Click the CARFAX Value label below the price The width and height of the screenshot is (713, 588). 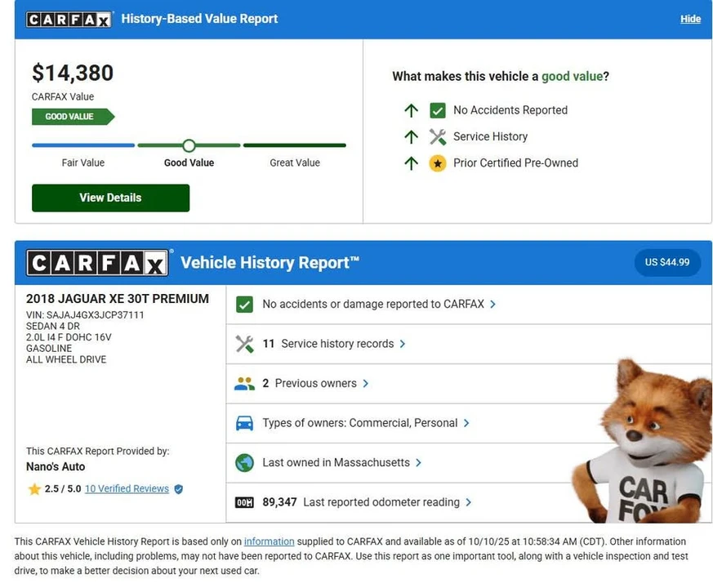63,97
